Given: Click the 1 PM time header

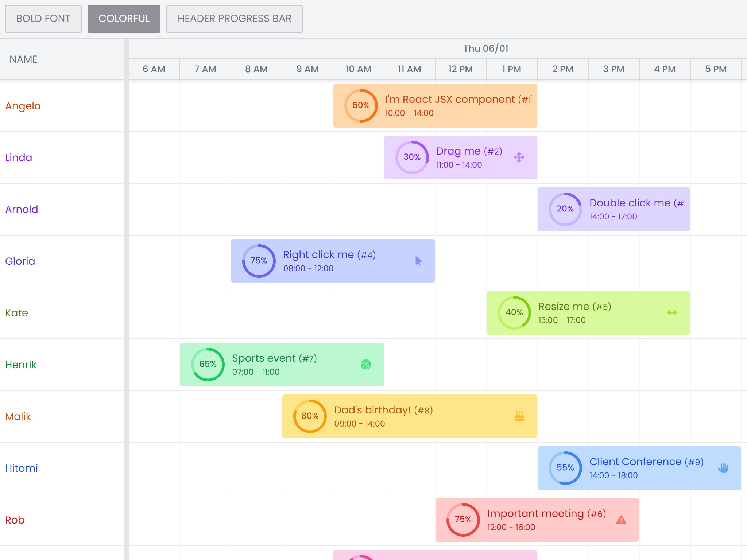Looking at the screenshot, I should coord(512,69).
